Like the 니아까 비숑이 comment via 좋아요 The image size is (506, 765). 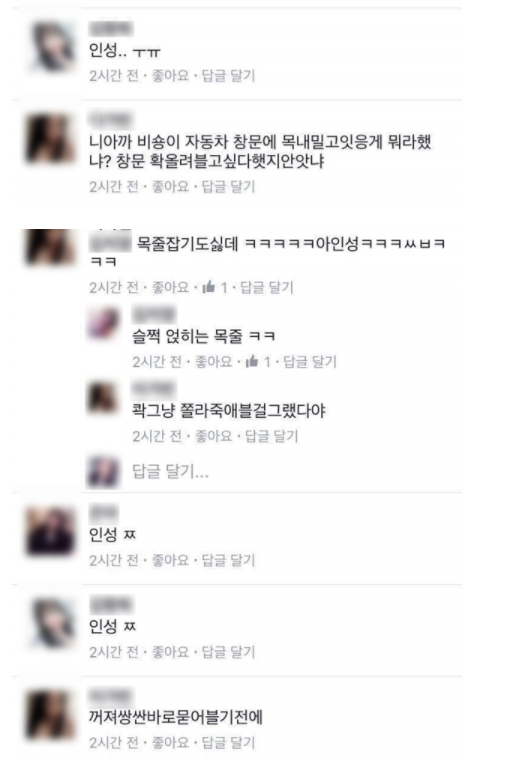tap(170, 186)
